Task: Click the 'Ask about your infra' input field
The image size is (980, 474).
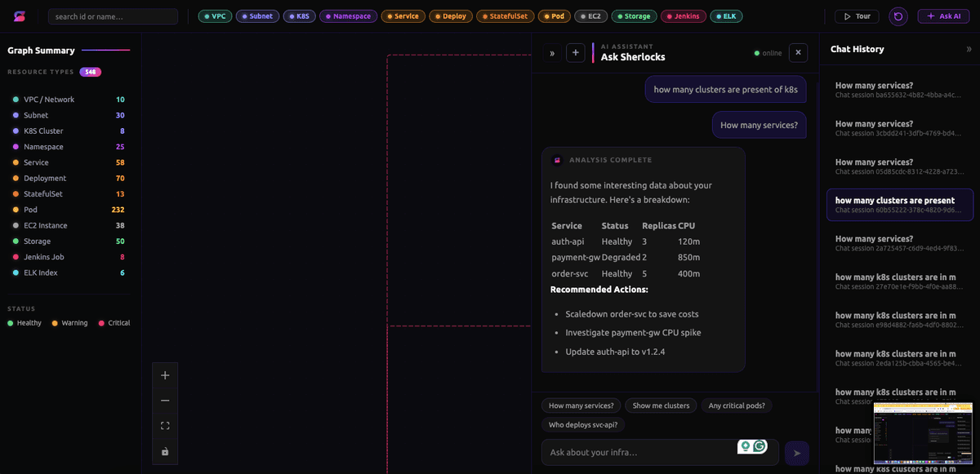Action: (645, 453)
